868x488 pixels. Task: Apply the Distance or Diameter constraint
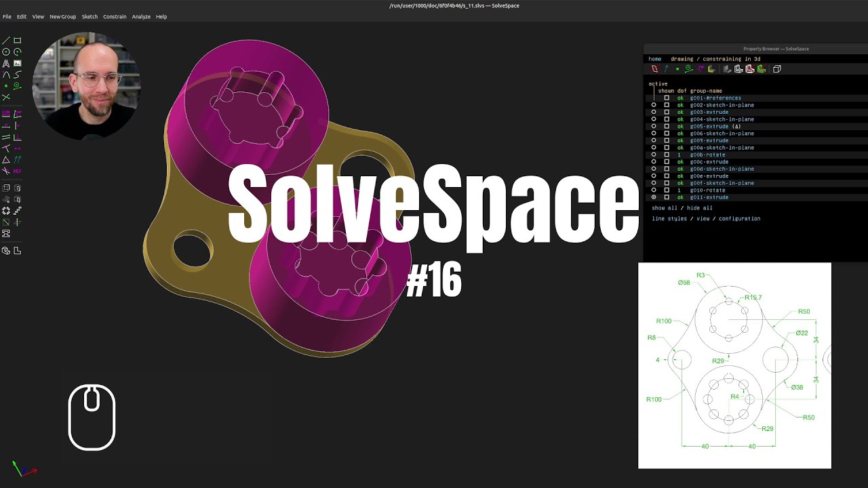[6, 113]
